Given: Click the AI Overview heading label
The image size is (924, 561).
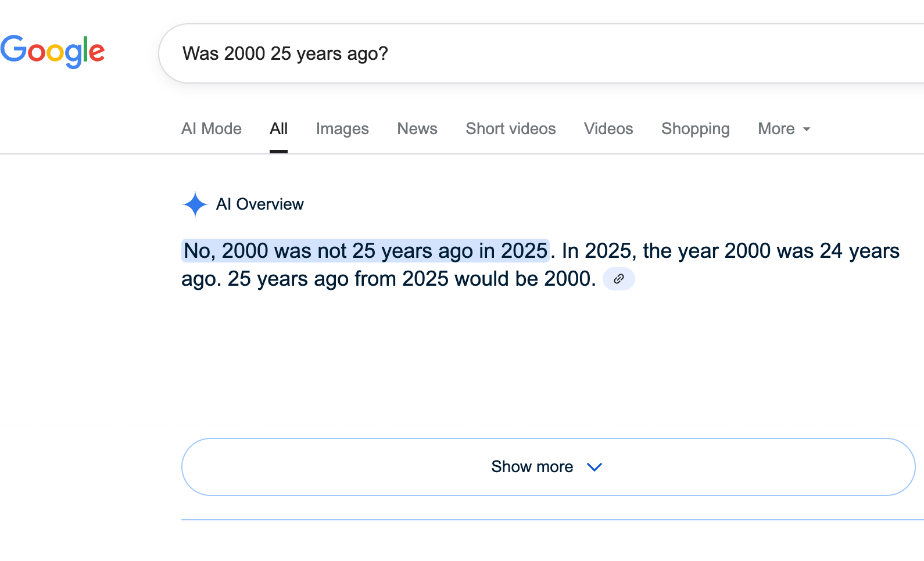Looking at the screenshot, I should pos(260,204).
